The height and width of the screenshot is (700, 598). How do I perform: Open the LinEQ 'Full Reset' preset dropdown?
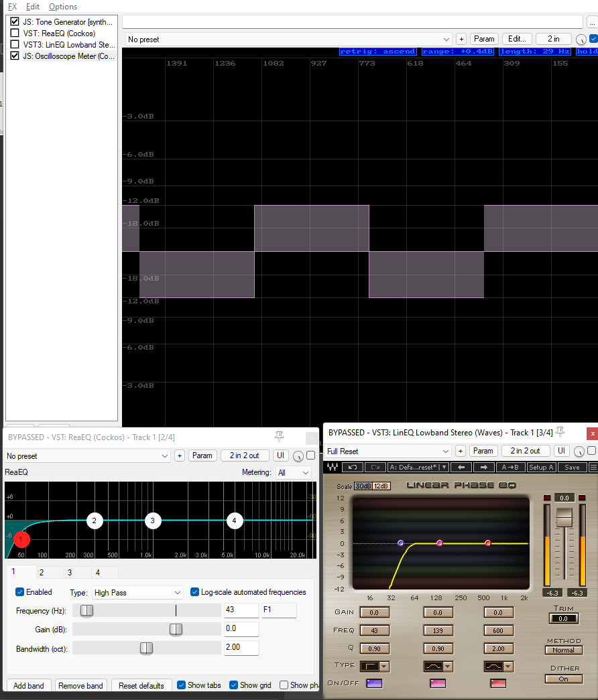(x=388, y=451)
